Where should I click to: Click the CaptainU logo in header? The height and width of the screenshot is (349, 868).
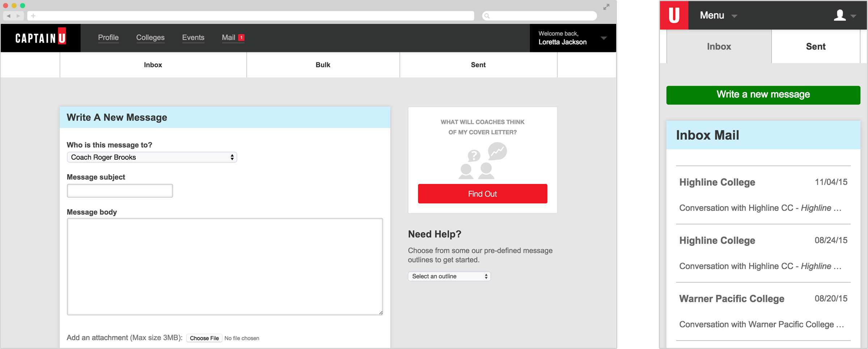[x=41, y=38]
